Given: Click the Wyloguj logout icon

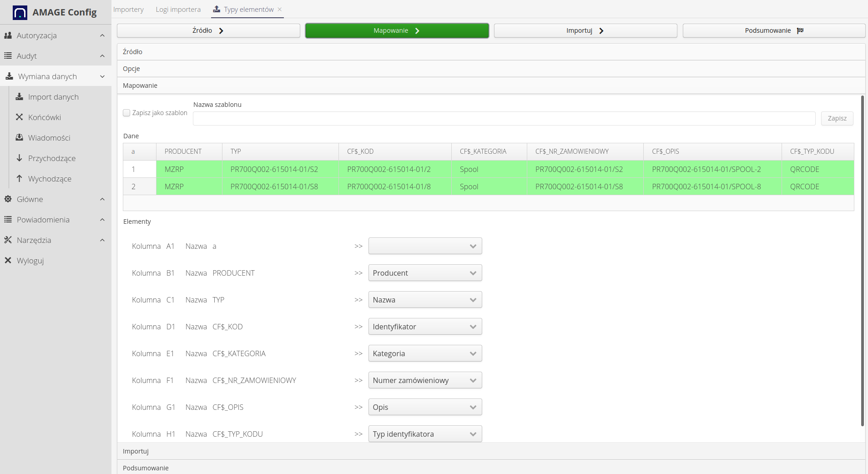Looking at the screenshot, I should pyautogui.click(x=8, y=260).
